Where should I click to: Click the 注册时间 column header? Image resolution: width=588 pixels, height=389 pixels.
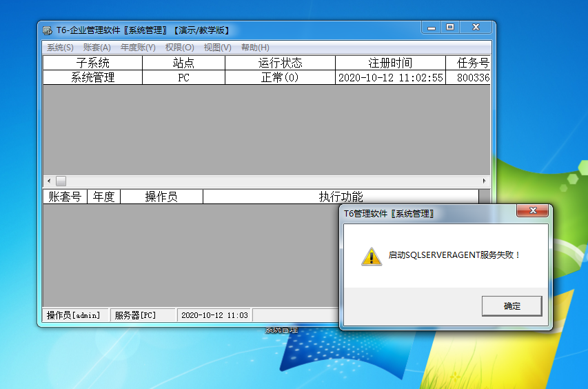pyautogui.click(x=390, y=63)
